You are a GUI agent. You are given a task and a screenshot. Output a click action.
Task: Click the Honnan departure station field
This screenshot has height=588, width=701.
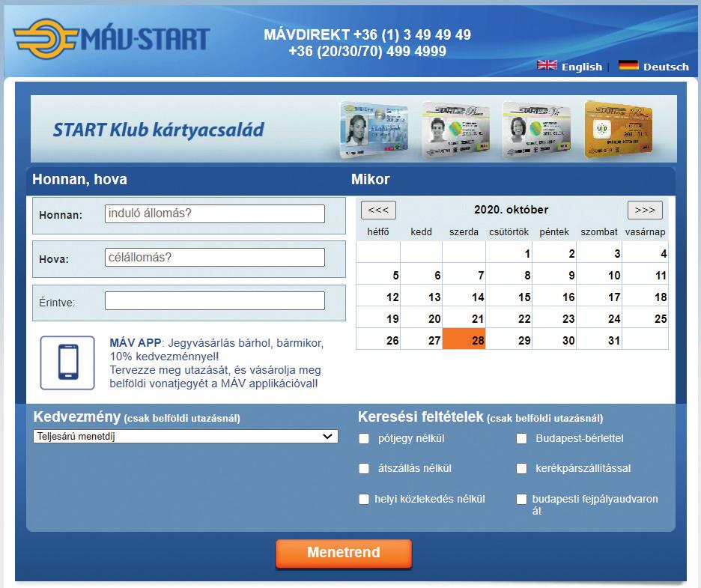click(x=215, y=213)
